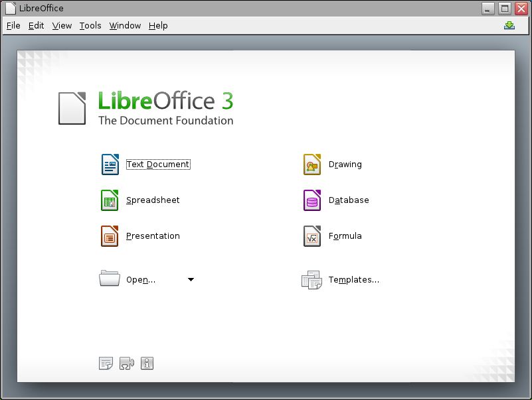Viewport: 532px width, 400px height.
Task: Open the View menu
Action: (62, 26)
